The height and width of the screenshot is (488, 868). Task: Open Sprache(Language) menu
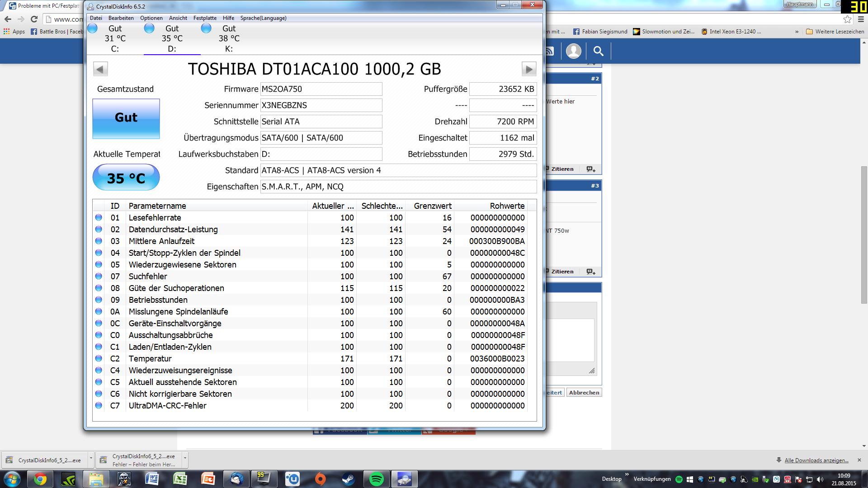click(263, 18)
